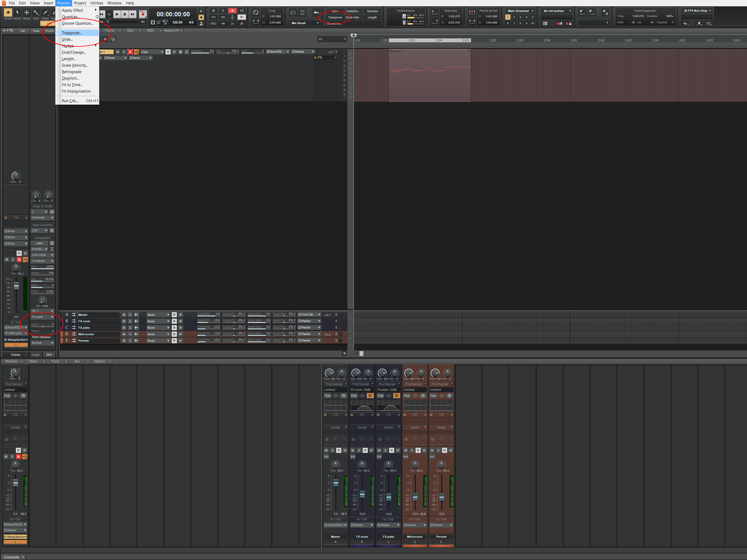
Task: Mute the FX-room bus
Action: (x=124, y=321)
